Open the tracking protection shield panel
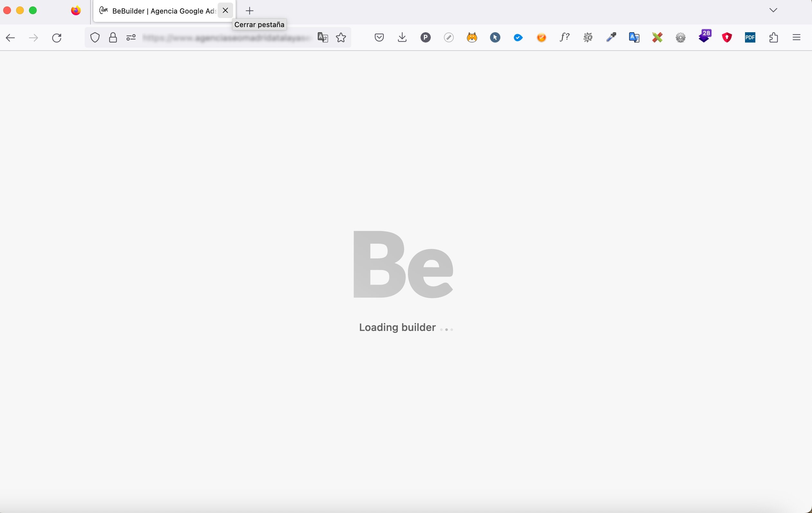The height and width of the screenshot is (513, 812). tap(95, 37)
